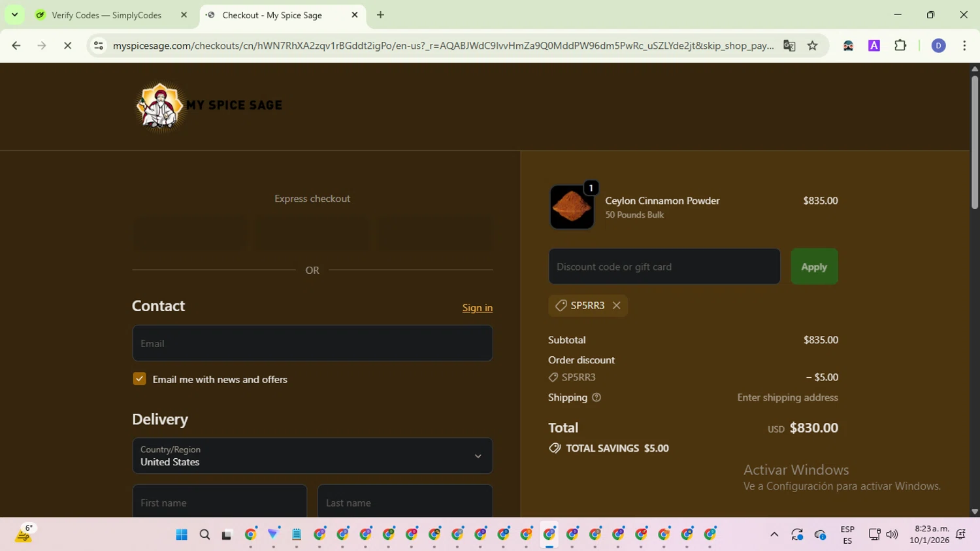Open Task View on the taskbar
Viewport: 980px width, 551px height.
point(227,535)
